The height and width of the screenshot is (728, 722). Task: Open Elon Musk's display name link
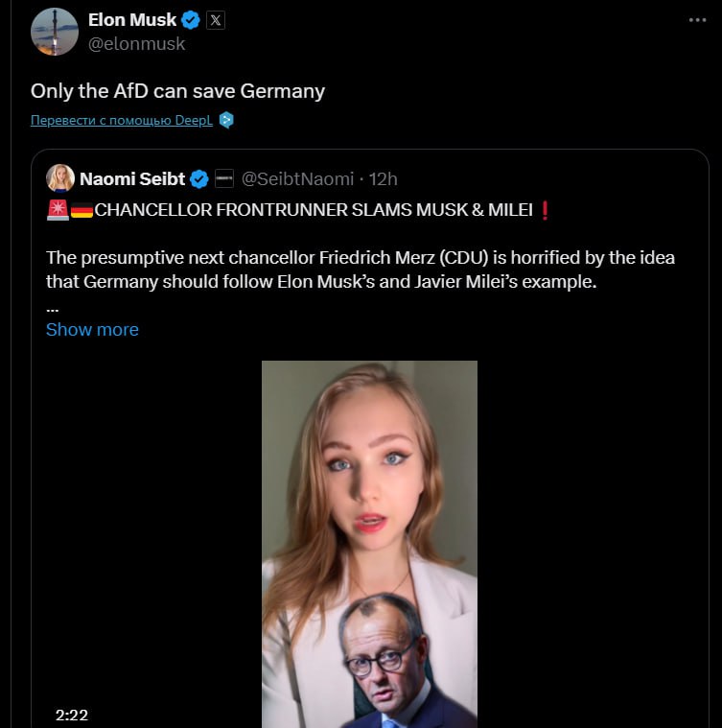[x=131, y=20]
